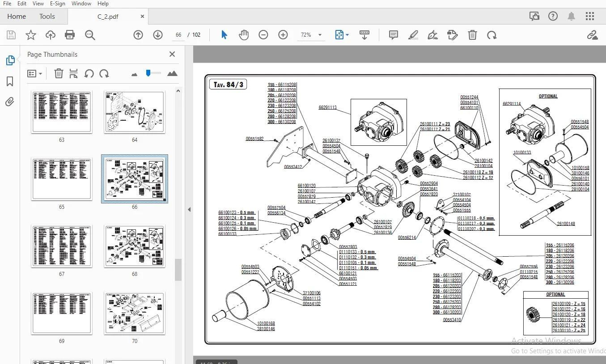Select page 70 thumbnail
Viewport: 606px width, 364px height.
[x=135, y=313]
